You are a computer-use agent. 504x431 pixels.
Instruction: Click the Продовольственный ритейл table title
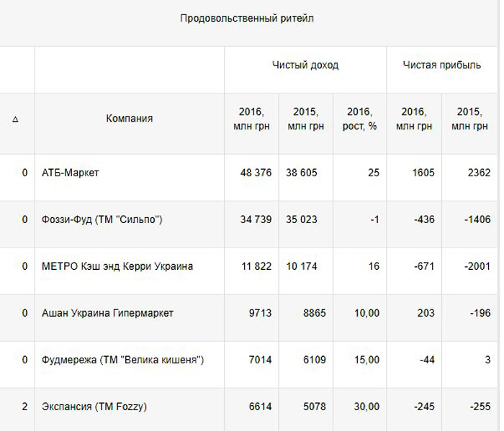point(247,19)
